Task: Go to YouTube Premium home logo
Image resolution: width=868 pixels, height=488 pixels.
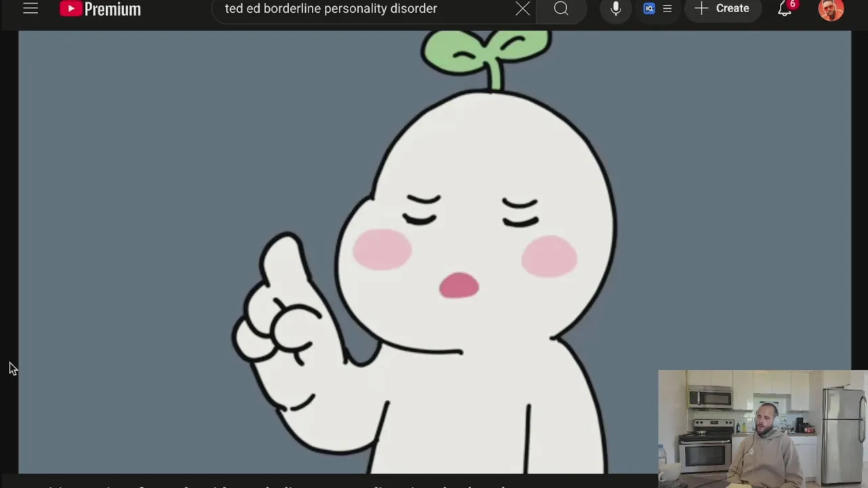Action: (100, 9)
